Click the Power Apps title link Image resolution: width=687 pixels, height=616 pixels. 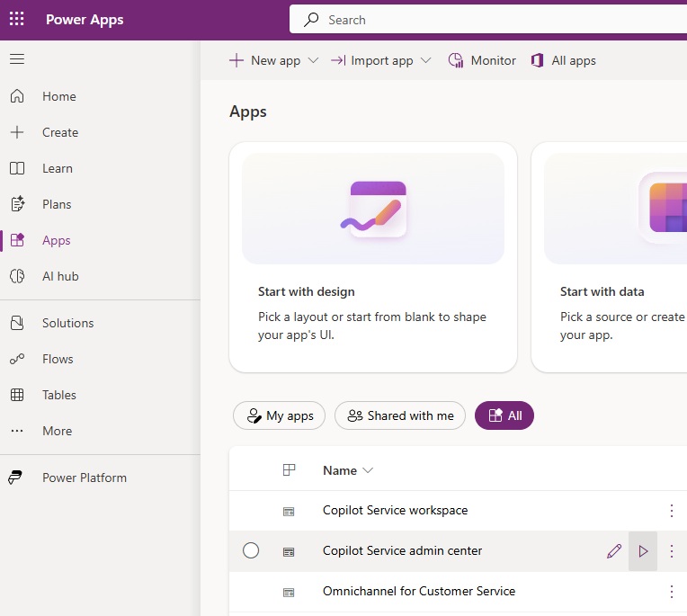point(85,20)
